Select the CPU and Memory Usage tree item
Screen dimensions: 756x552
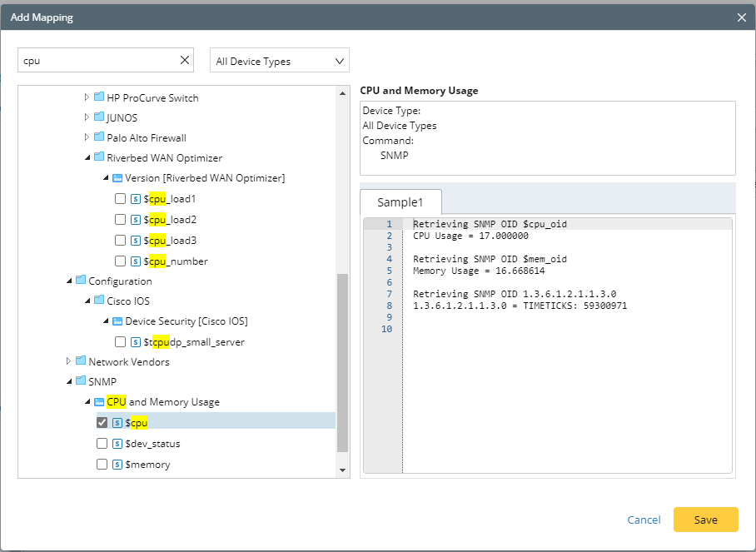point(163,402)
